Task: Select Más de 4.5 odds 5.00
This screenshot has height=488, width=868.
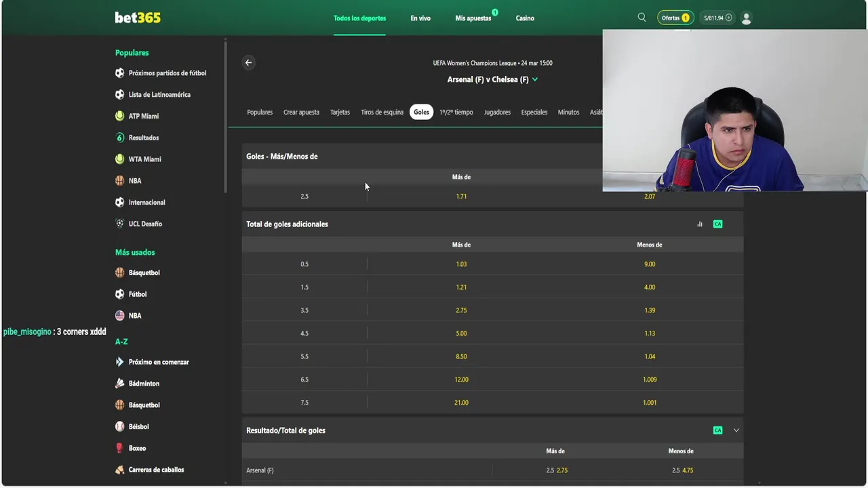Action: coord(461,333)
